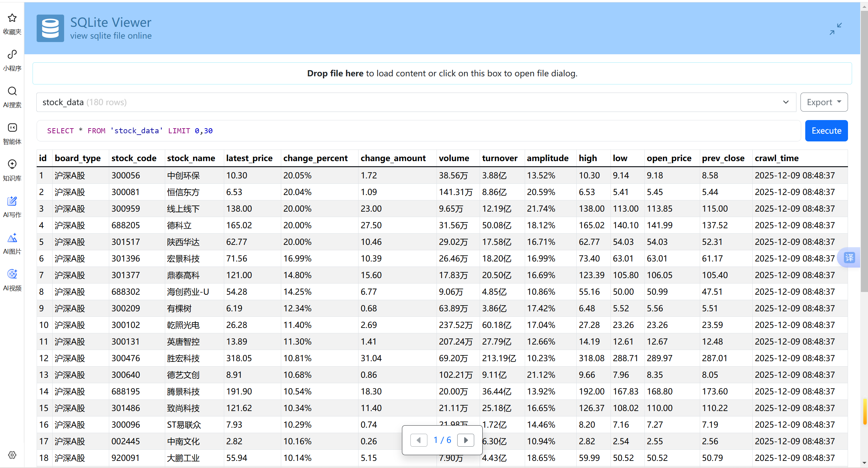This screenshot has width=868, height=468.
Task: Click the SQLite Viewer database logo
Action: click(x=50, y=28)
